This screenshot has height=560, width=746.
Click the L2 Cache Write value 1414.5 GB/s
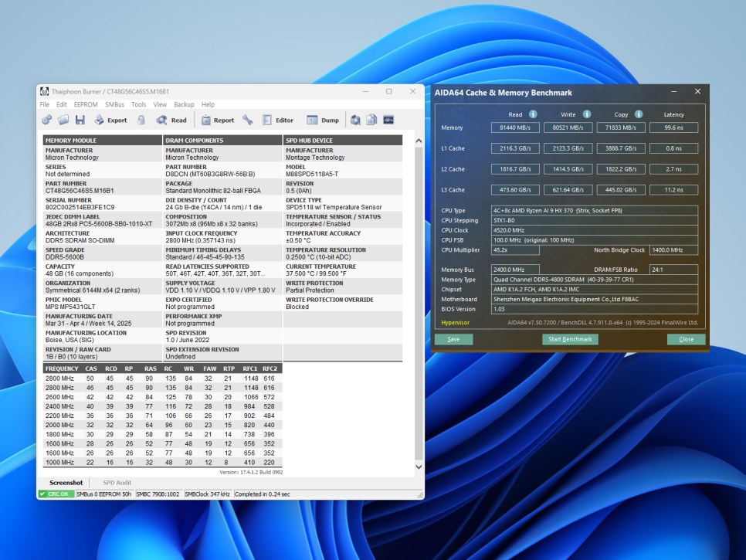(x=568, y=169)
